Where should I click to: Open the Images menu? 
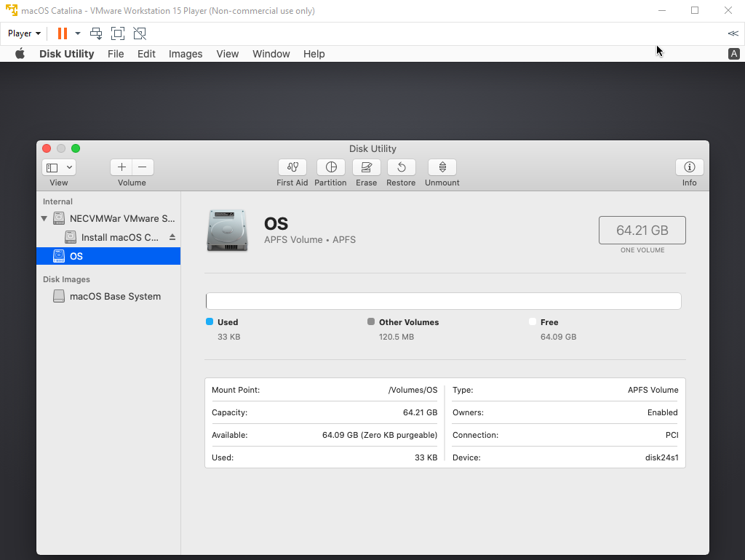click(186, 54)
